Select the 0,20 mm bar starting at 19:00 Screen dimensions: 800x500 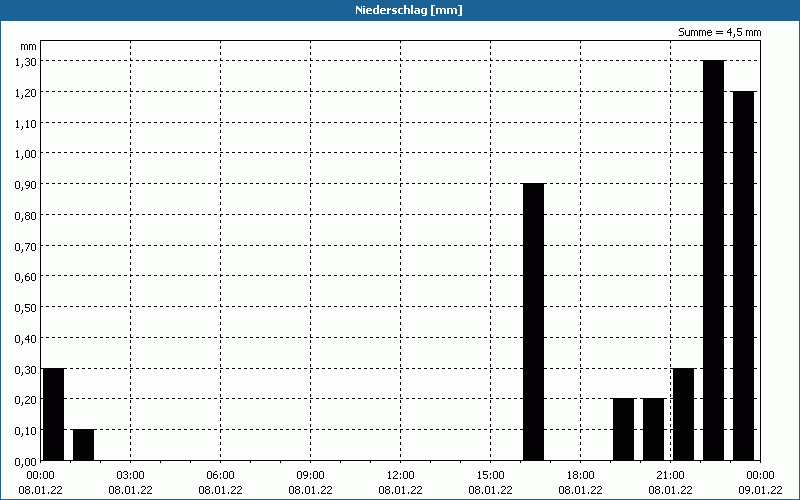point(623,430)
